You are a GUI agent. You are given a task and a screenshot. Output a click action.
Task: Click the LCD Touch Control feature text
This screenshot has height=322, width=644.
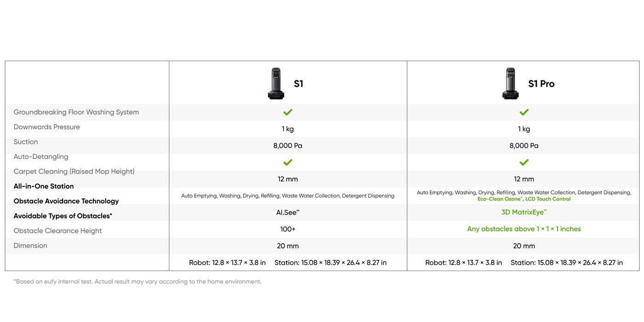click(548, 199)
